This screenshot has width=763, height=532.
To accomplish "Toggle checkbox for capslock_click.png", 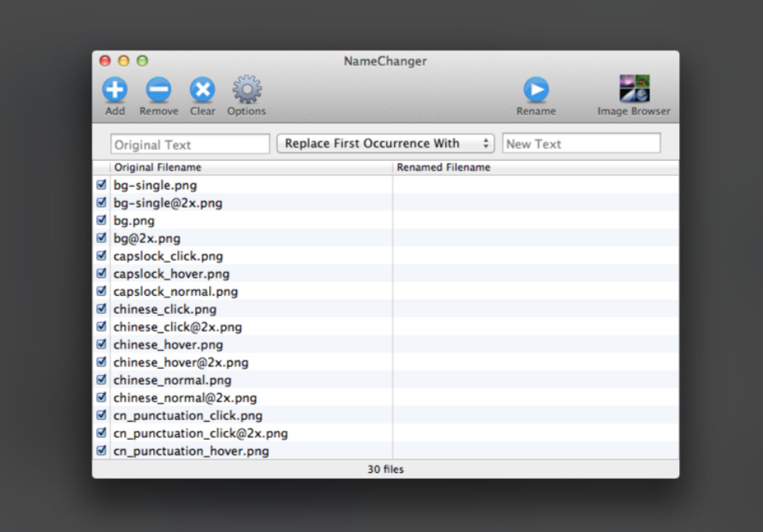I will tap(101, 256).
